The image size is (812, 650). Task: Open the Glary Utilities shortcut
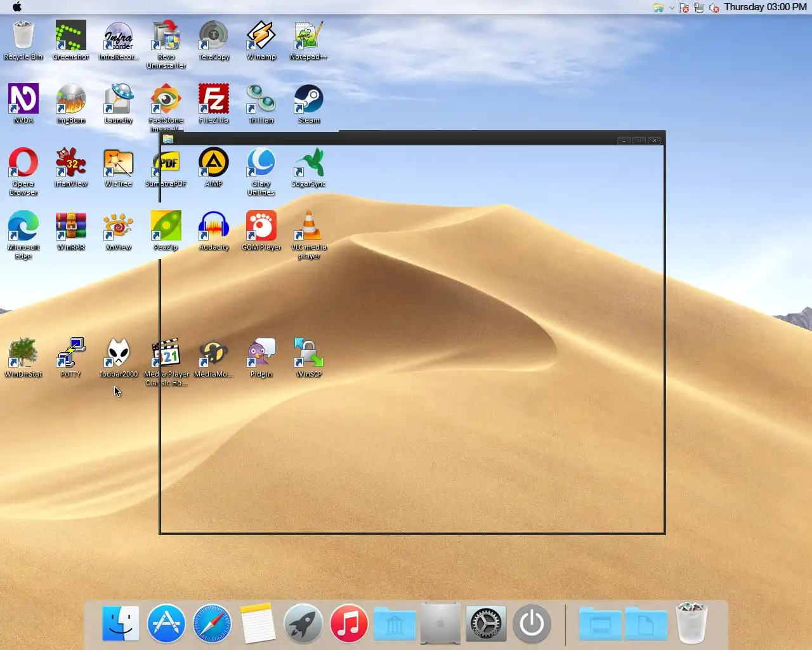261,171
